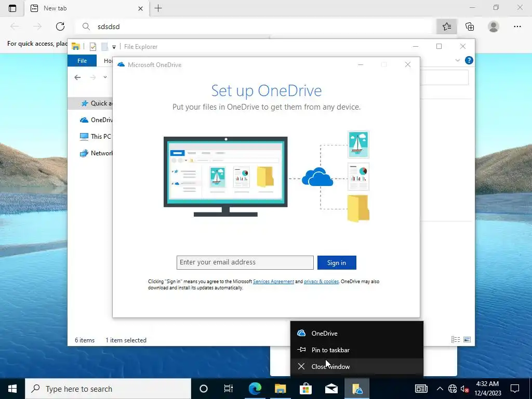532x399 pixels.
Task: Select Pin to taskbar menu entry
Action: coord(357,350)
